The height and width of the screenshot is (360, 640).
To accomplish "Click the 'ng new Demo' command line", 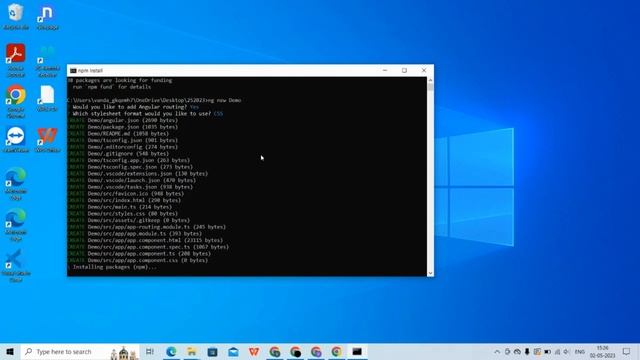I will click(154, 100).
